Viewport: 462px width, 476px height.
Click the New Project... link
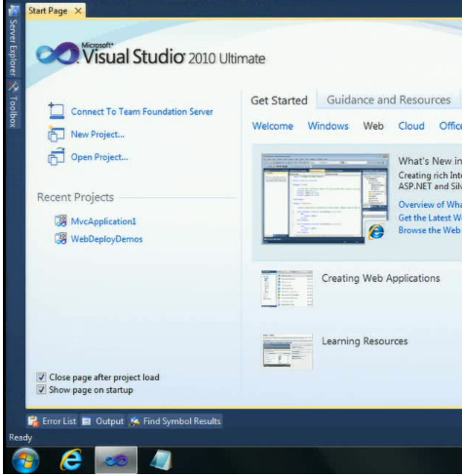[97, 135]
